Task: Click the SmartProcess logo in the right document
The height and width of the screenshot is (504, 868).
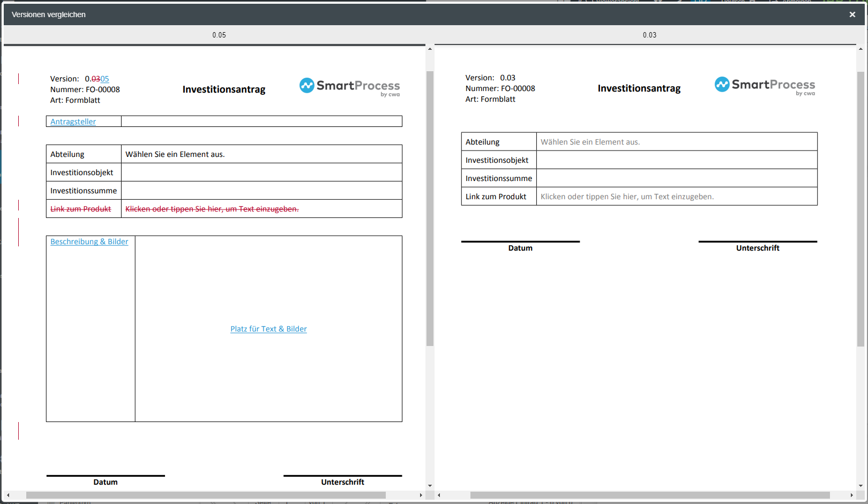Action: click(x=765, y=86)
